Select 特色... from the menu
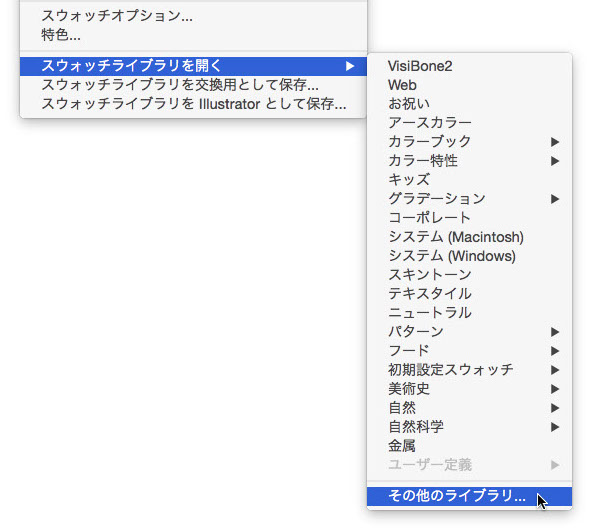592x532 pixels. pos(193,35)
